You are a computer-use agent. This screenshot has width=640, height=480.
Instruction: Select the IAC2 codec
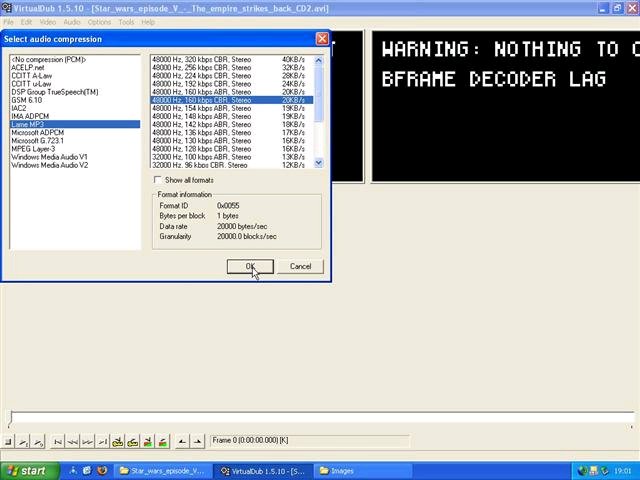click(75, 108)
